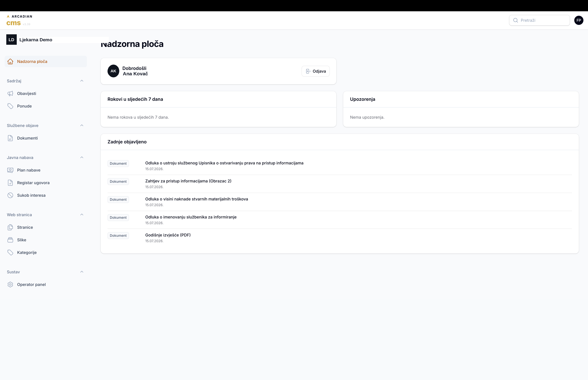588x380 pixels.
Task: Click the Upozorenja heading
Action: coord(362,99)
